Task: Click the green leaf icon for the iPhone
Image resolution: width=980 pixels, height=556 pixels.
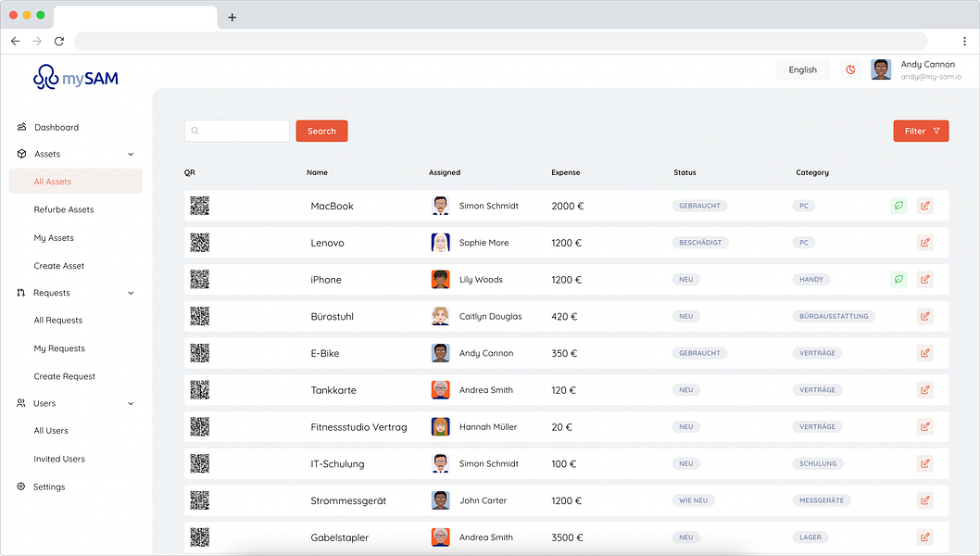Action: pos(898,279)
